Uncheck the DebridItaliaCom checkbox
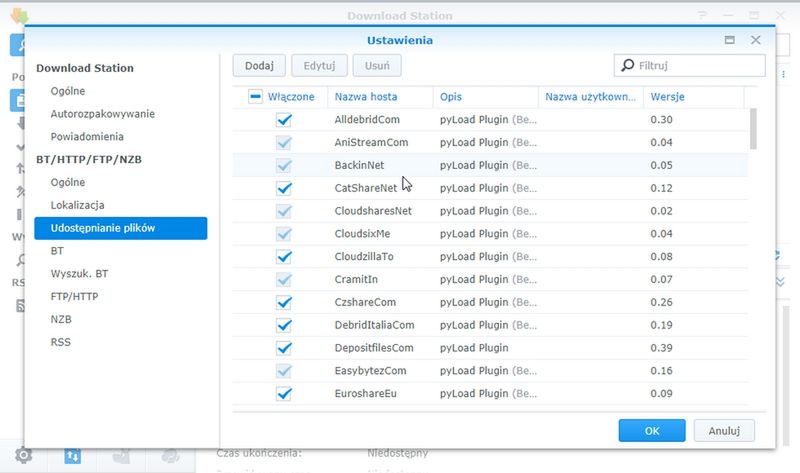800x473 pixels. [284, 325]
